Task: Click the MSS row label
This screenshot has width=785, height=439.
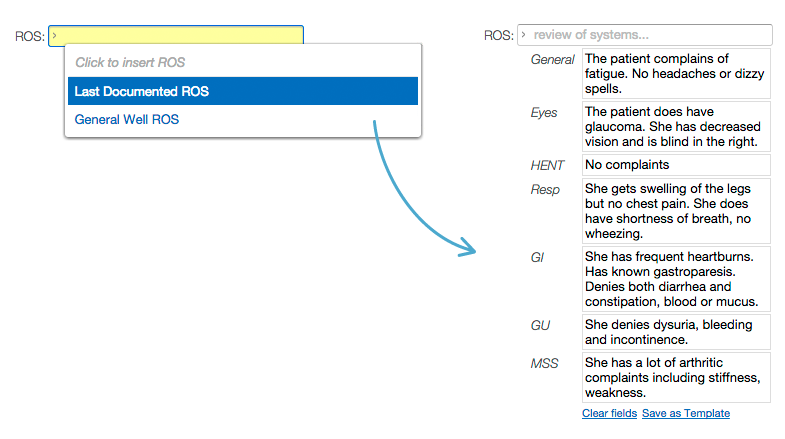Action: coord(544,363)
